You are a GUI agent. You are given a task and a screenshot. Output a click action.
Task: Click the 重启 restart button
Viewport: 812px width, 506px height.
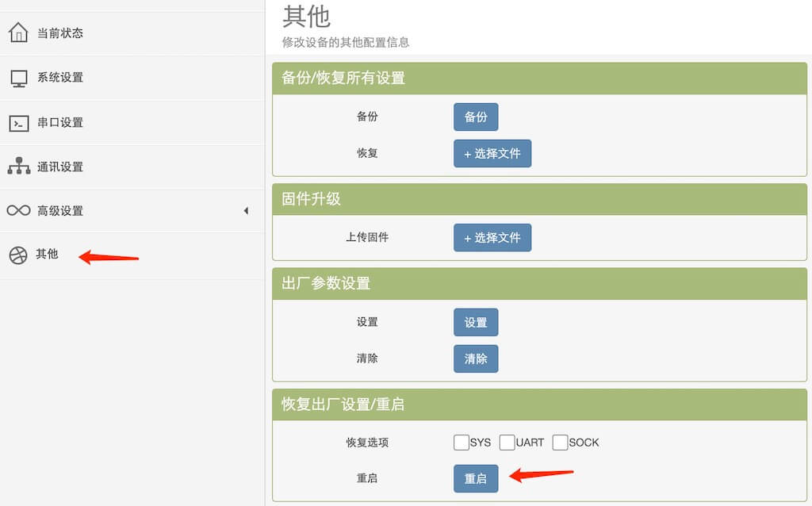pos(476,479)
